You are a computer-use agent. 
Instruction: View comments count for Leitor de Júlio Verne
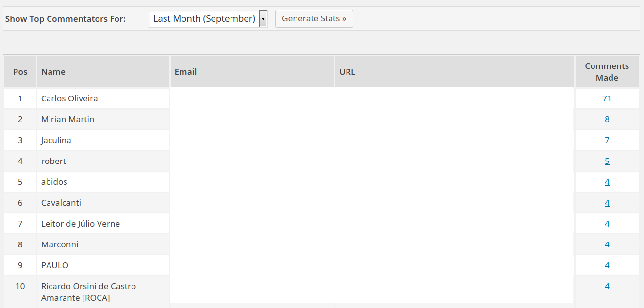[607, 224]
